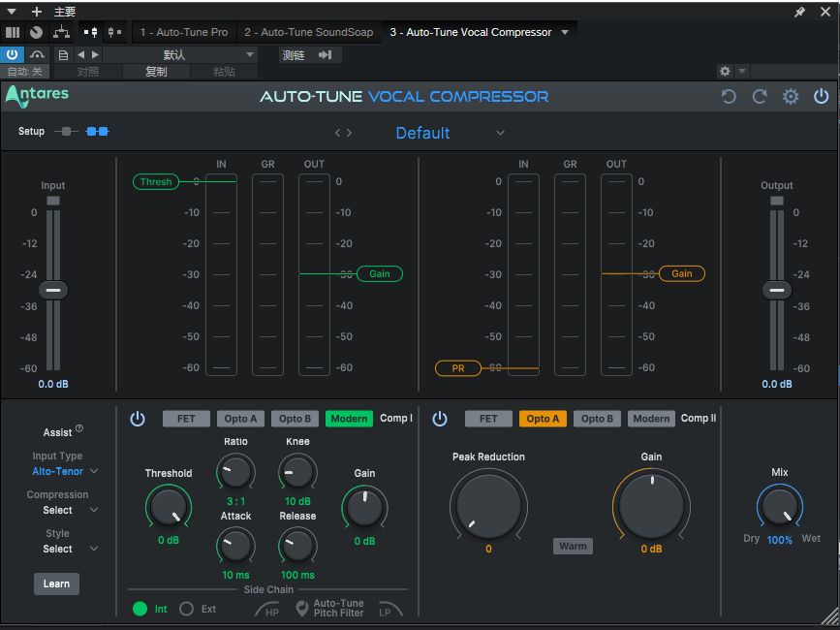
Task: Select Ext side chain source
Action: 186,609
